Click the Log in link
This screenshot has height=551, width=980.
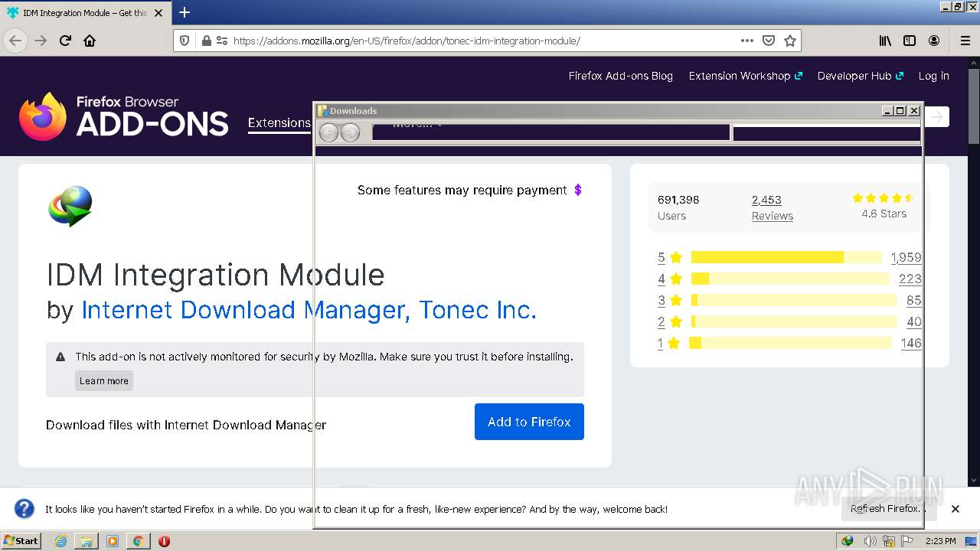[x=934, y=76]
